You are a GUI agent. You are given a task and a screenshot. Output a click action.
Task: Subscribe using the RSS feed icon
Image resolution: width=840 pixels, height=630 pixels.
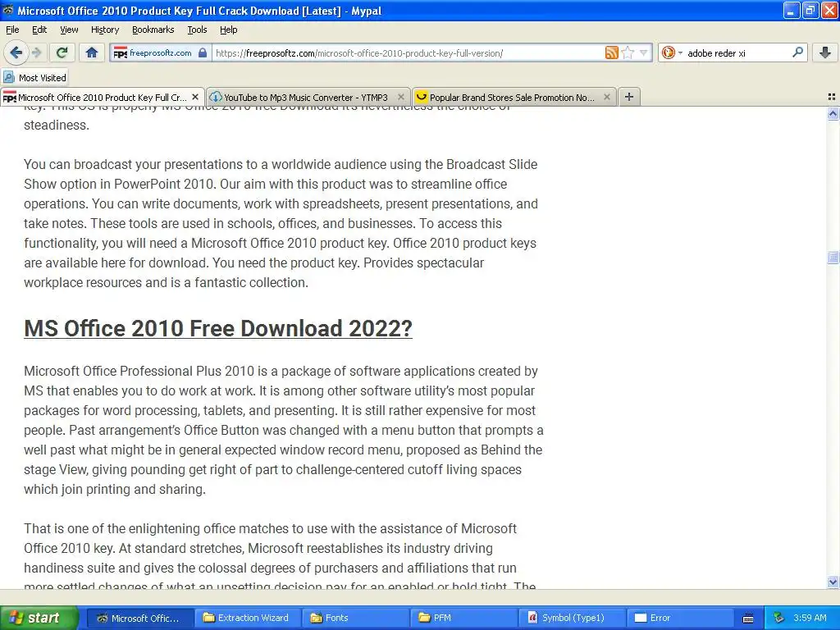point(611,52)
